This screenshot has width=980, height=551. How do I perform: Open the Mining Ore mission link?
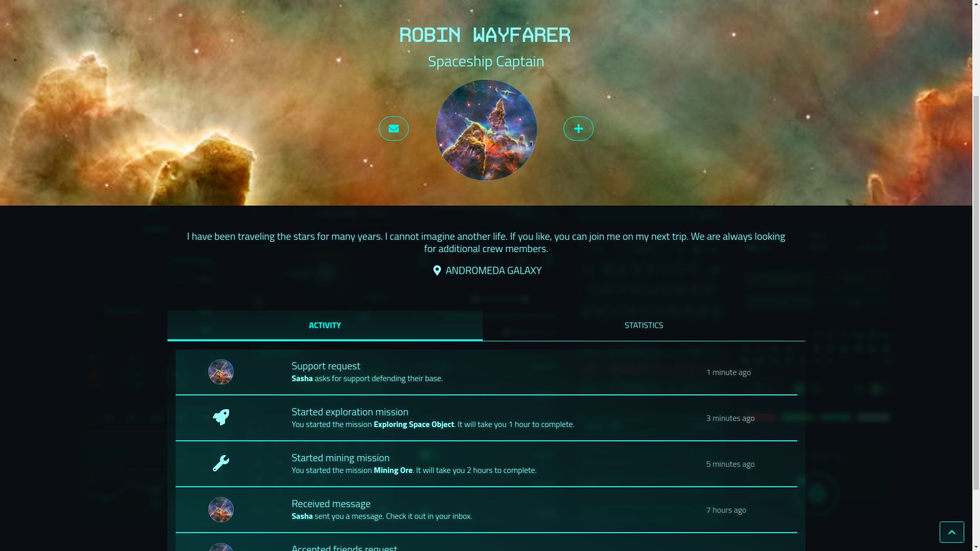coord(393,470)
